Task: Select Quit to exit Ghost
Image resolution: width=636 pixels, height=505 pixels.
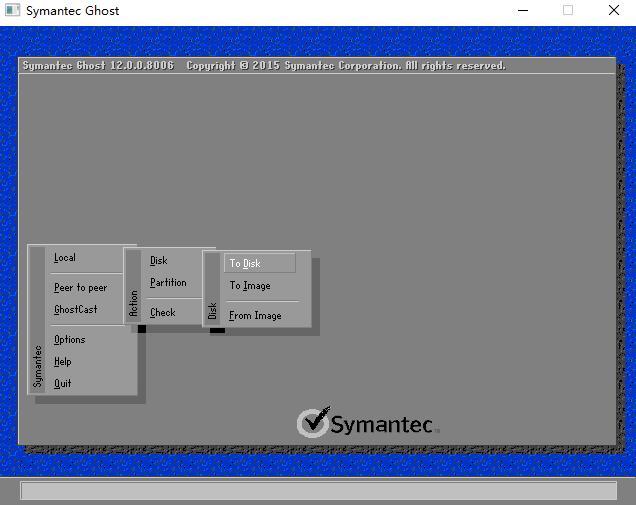Action: (x=62, y=383)
